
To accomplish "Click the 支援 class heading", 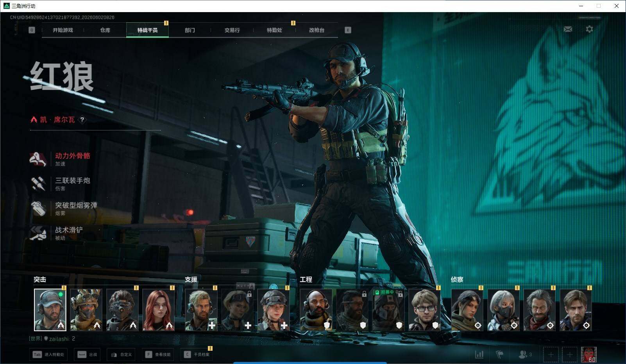I will click(x=191, y=280).
